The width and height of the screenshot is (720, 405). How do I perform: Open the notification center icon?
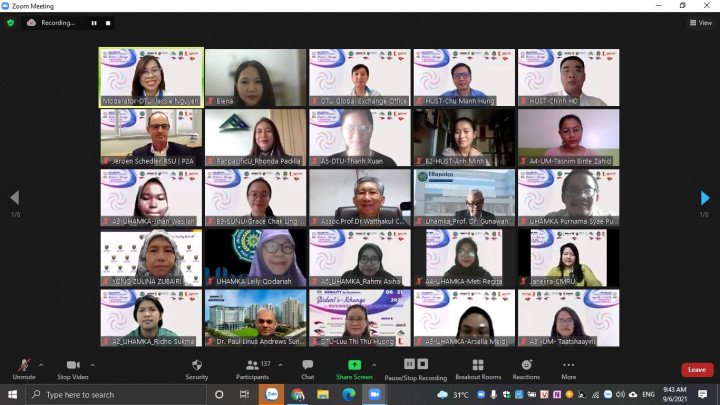(703, 394)
